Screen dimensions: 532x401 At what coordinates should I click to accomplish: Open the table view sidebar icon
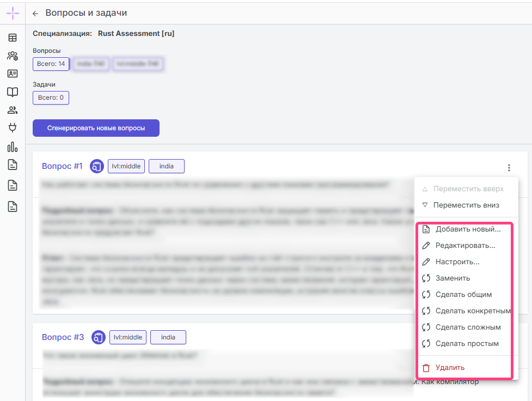pyautogui.click(x=12, y=38)
